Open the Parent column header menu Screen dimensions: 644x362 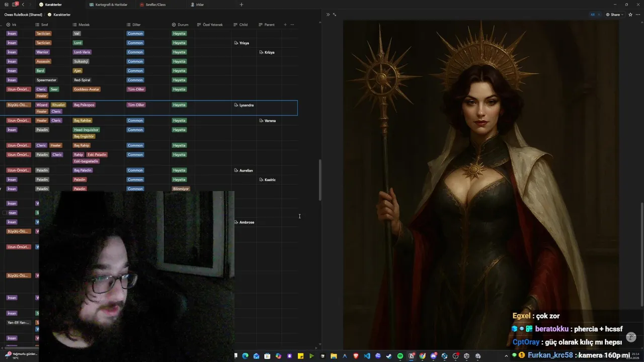269,25
